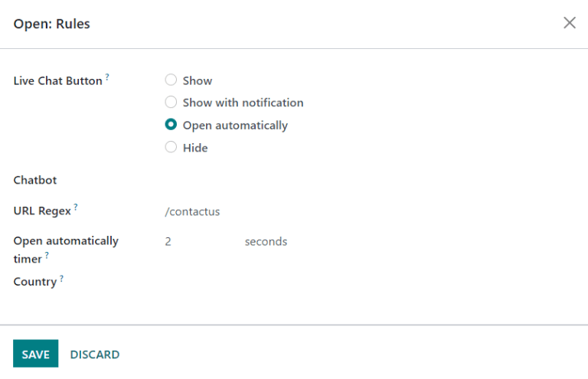This screenshot has width=588, height=379.
Task: Pick the Hide radio option
Action: tap(171, 148)
